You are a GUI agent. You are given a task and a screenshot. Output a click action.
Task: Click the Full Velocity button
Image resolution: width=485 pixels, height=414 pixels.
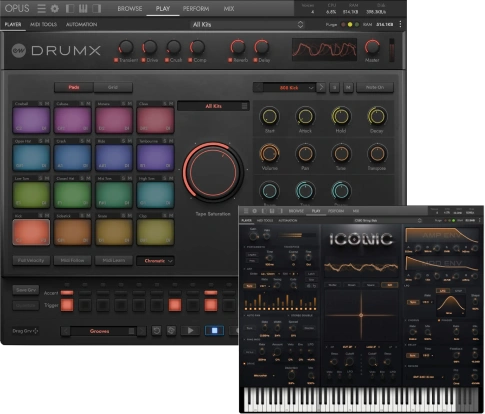pyautogui.click(x=31, y=260)
